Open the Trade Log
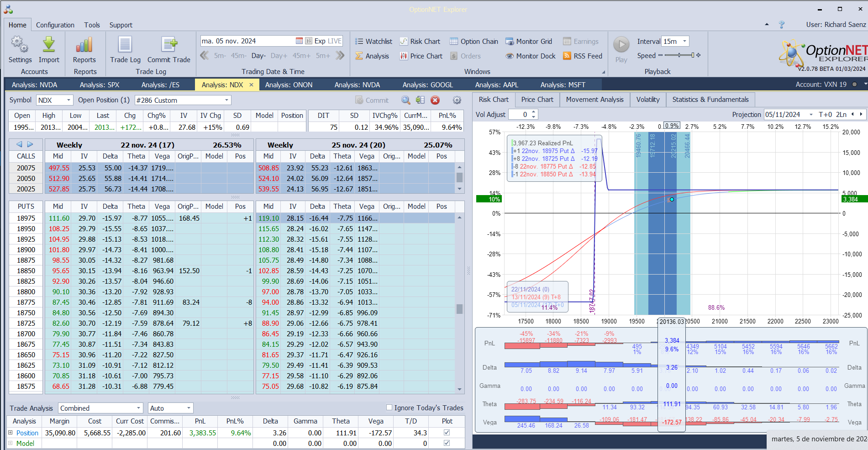This screenshot has width=868, height=450. [x=125, y=50]
